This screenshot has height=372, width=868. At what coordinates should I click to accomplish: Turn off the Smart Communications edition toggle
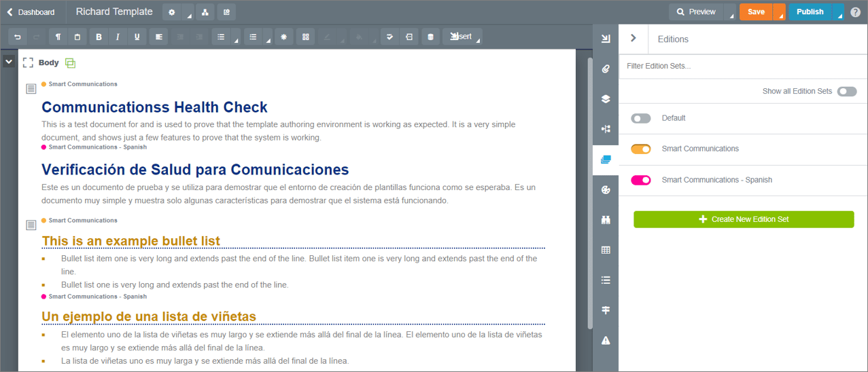click(x=640, y=149)
